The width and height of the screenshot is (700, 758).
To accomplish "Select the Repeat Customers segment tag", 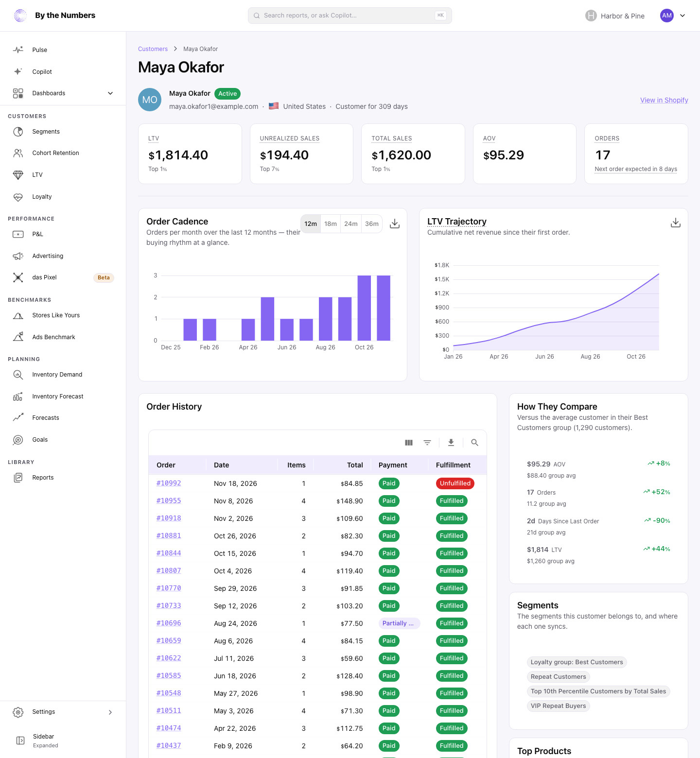I will point(559,677).
